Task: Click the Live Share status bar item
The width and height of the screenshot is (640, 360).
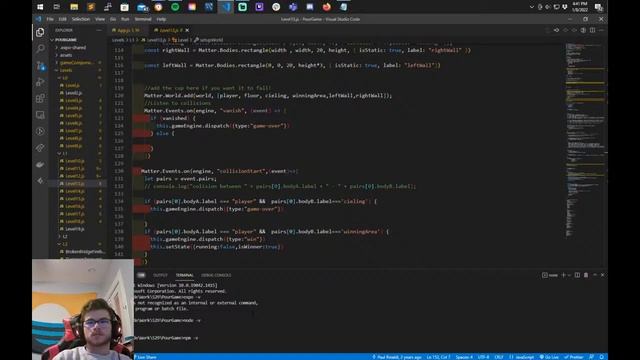Action: tap(146, 357)
